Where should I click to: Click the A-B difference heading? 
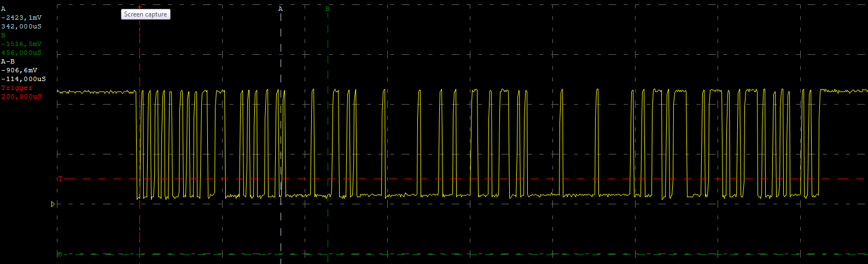pyautogui.click(x=8, y=61)
